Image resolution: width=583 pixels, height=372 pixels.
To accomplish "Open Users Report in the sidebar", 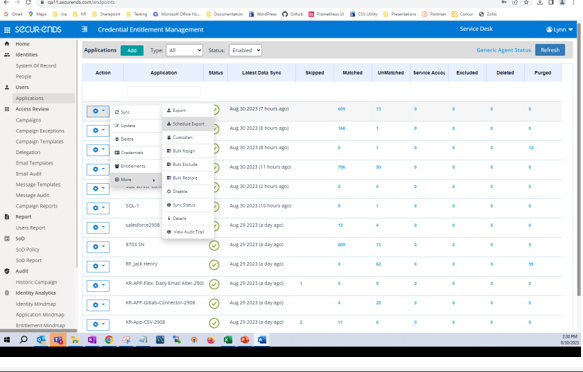I will point(30,228).
